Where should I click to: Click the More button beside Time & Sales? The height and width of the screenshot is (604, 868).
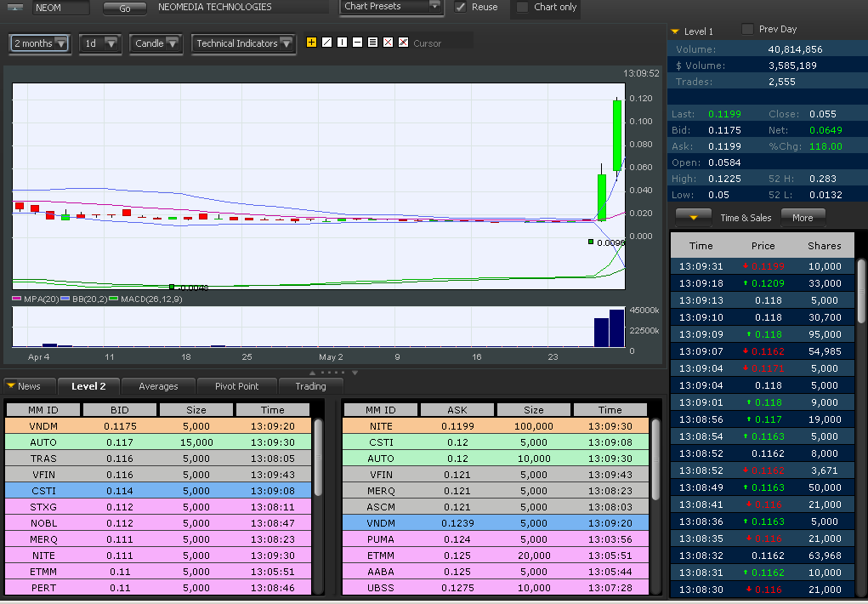point(803,217)
